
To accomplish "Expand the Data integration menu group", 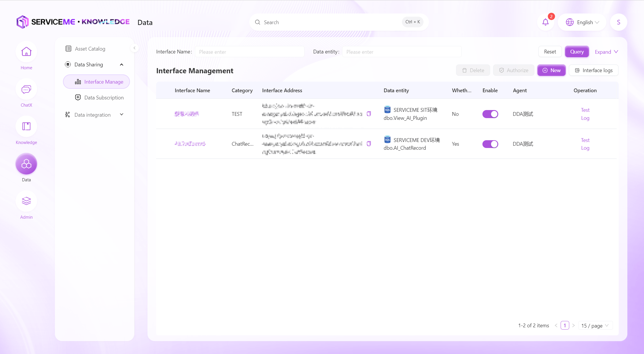I will (122, 115).
